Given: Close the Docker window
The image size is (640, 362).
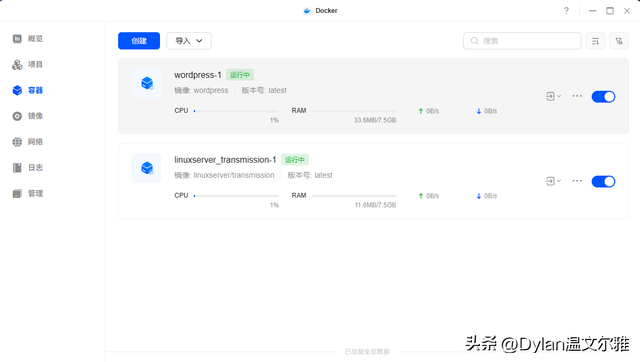Looking at the screenshot, I should point(627,11).
